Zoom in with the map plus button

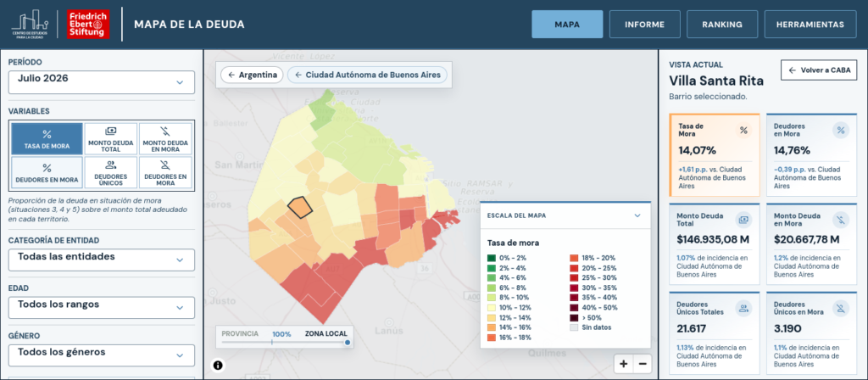(x=624, y=364)
